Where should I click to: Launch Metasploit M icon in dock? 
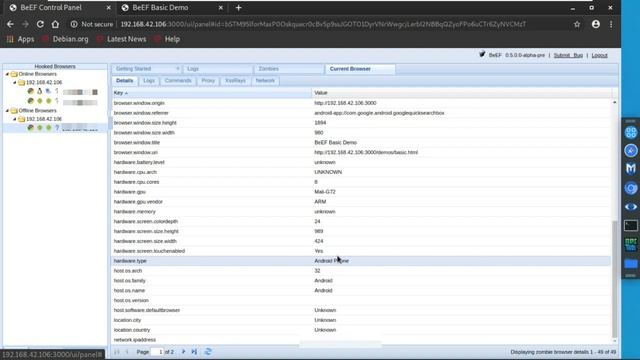631,169
